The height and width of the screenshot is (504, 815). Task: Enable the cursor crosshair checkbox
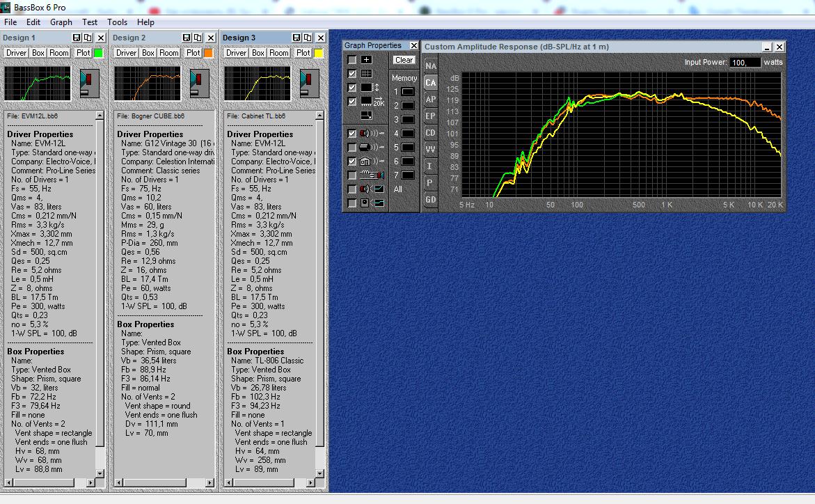click(352, 60)
